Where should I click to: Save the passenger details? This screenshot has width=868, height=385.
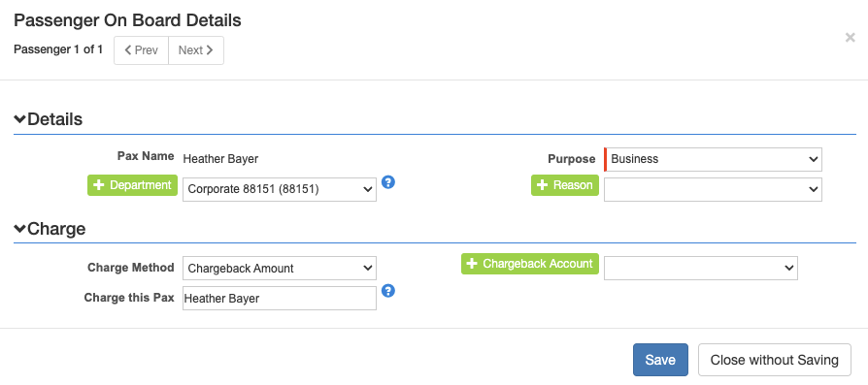(660, 360)
